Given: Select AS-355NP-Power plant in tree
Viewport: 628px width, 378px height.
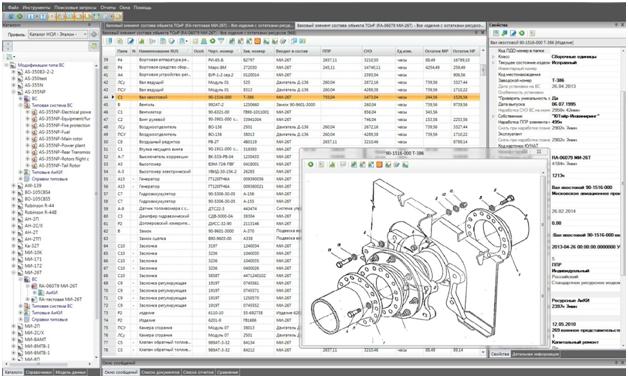Looking at the screenshot, I should click(x=62, y=145).
